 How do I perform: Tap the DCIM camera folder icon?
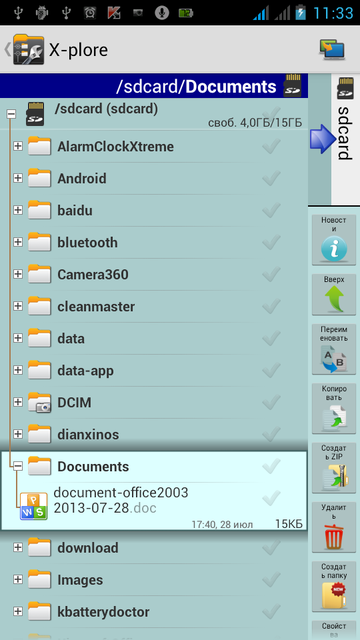pyautogui.click(x=39, y=402)
